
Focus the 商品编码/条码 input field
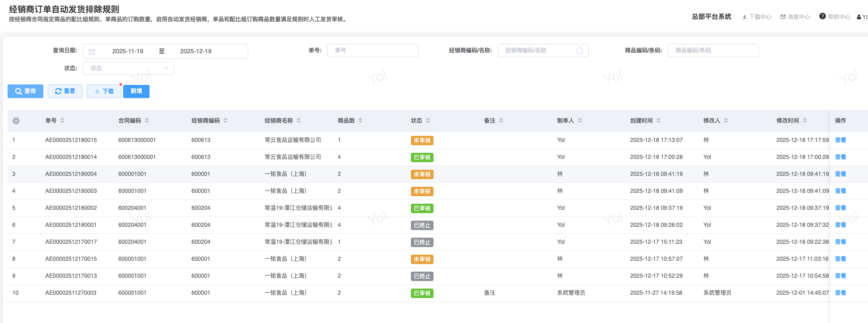713,50
